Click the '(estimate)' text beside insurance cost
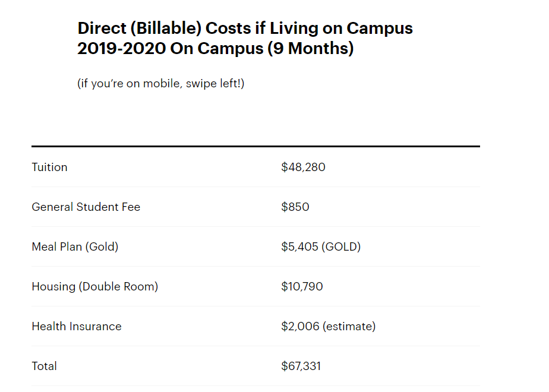This screenshot has width=549, height=392. [349, 326]
